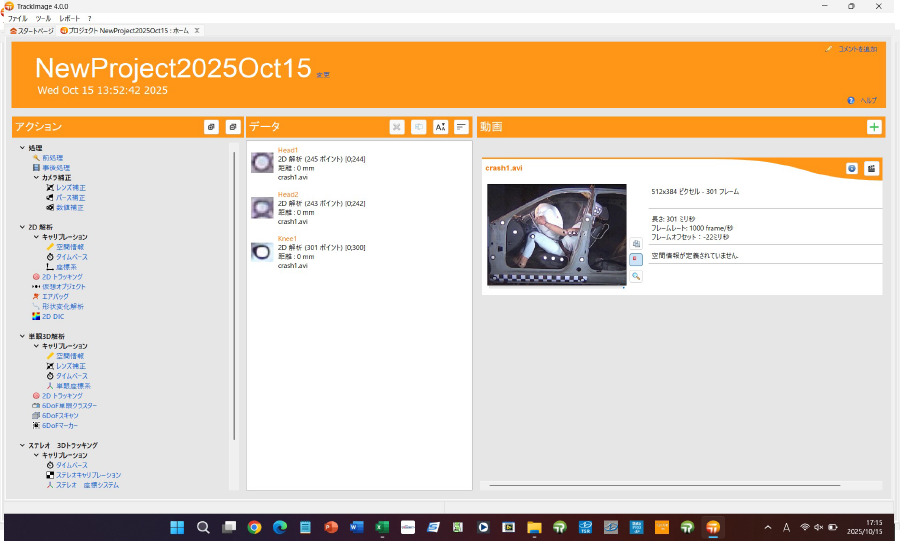Click the list view icon in データ header
900x541 pixels.
(x=461, y=127)
